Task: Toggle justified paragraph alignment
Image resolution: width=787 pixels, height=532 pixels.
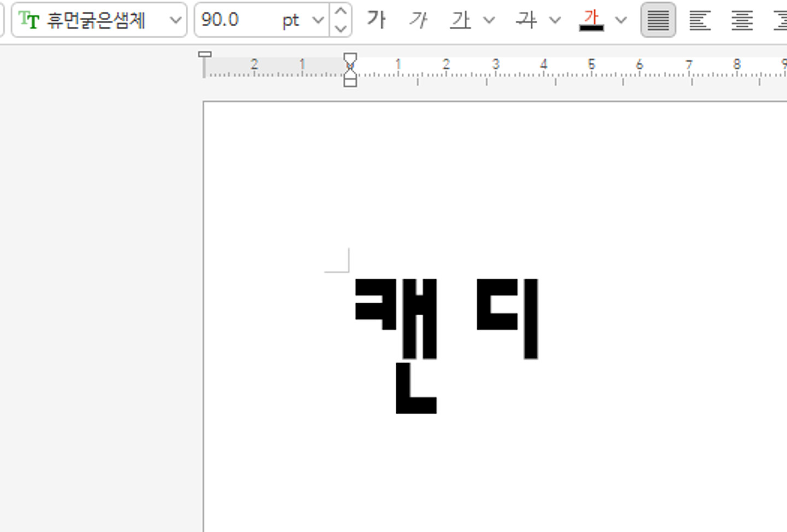Action: [x=658, y=20]
